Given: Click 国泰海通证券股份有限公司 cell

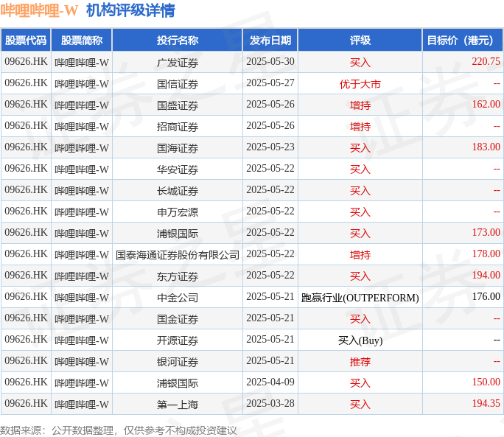Looking at the screenshot, I should 178,255.
